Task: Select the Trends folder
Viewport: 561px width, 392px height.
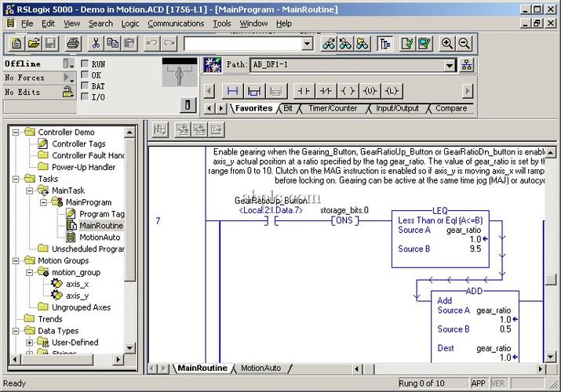Action: click(50, 319)
